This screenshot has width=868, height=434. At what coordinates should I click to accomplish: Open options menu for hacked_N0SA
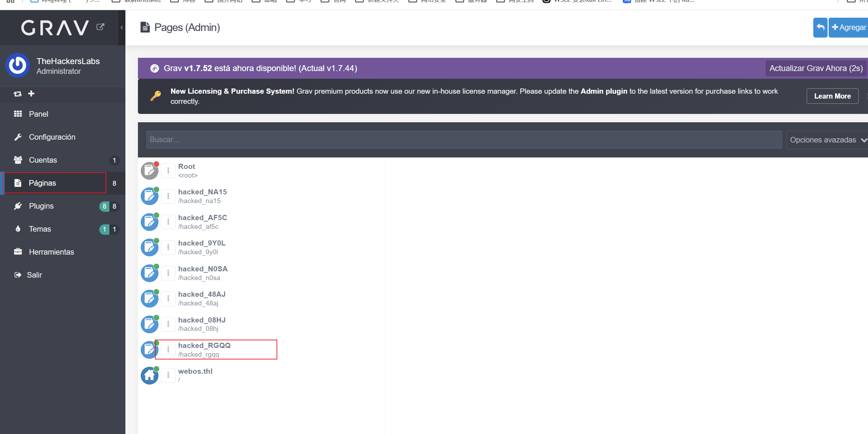168,273
